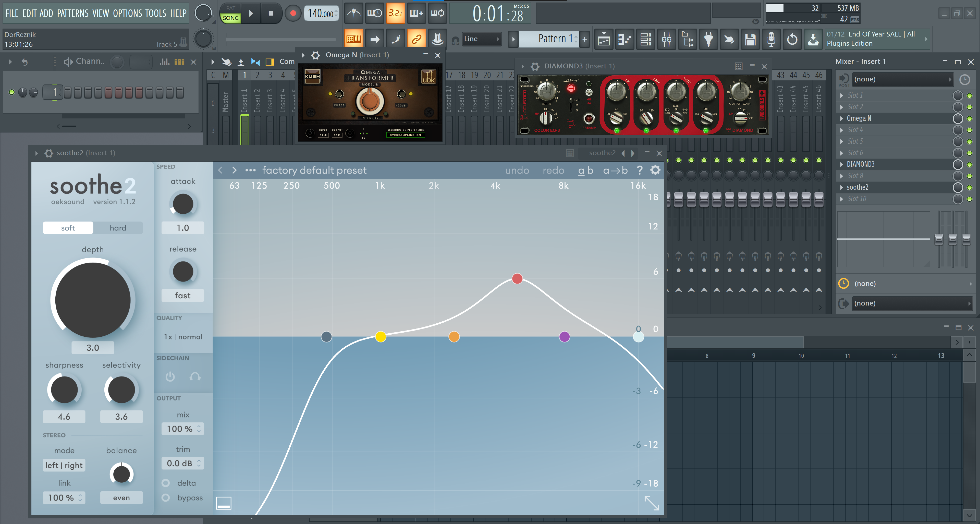Expand the Slot 10 arrow
The width and height of the screenshot is (980, 524).
coord(841,199)
